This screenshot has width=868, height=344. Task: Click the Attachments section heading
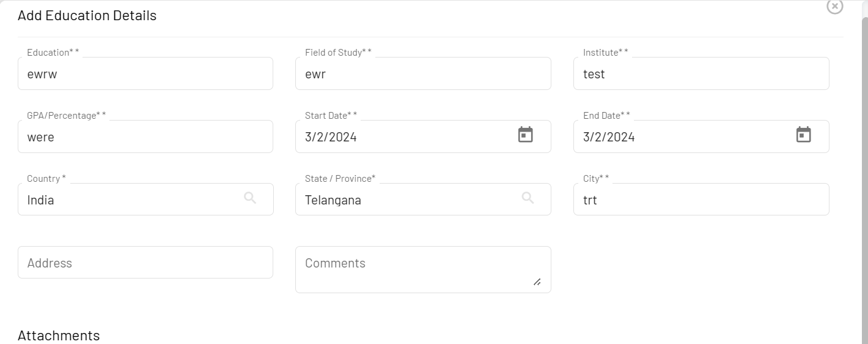pyautogui.click(x=59, y=335)
